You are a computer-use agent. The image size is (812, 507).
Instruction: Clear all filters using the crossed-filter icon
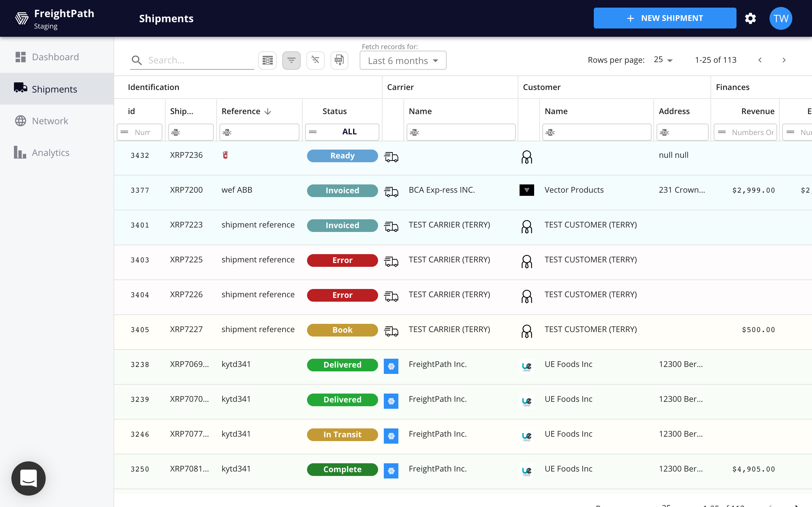[x=315, y=60]
